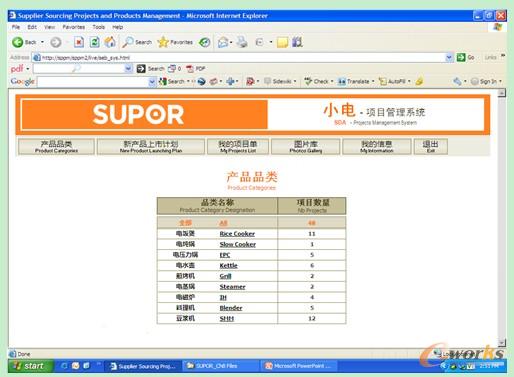Open Product Categories navigation tab
Screen dimensions: 514x377
click(56, 147)
